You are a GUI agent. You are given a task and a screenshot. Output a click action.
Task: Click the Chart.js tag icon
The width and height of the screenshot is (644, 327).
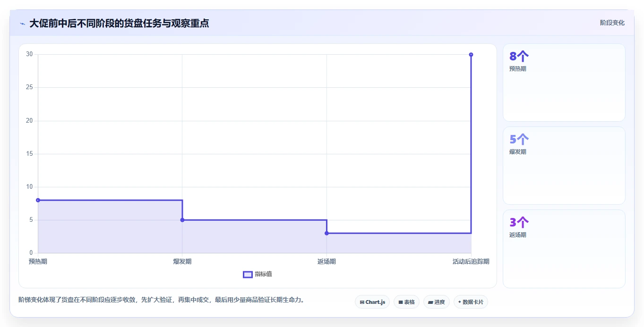coord(362,302)
